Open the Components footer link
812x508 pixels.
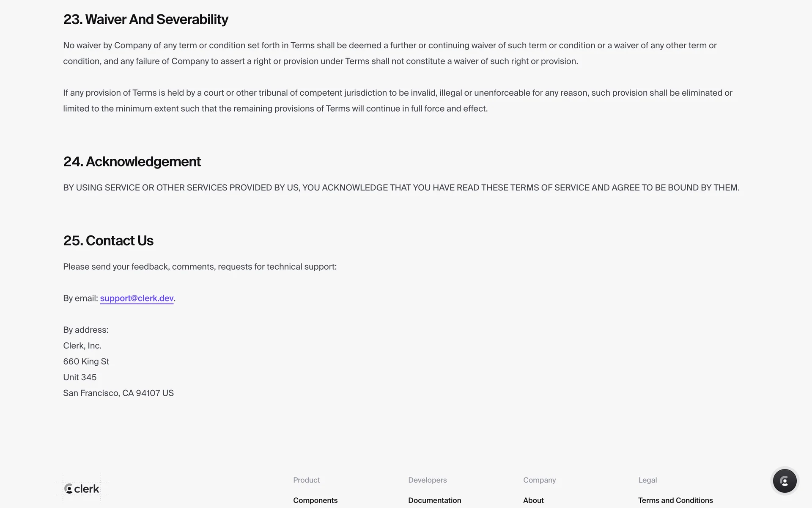click(315, 500)
